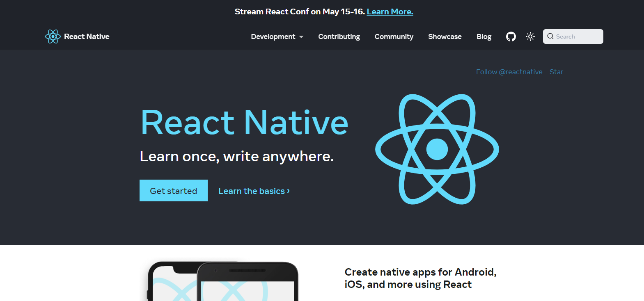Click the chevron after Learn the basics
The image size is (644, 301).
[x=289, y=191]
